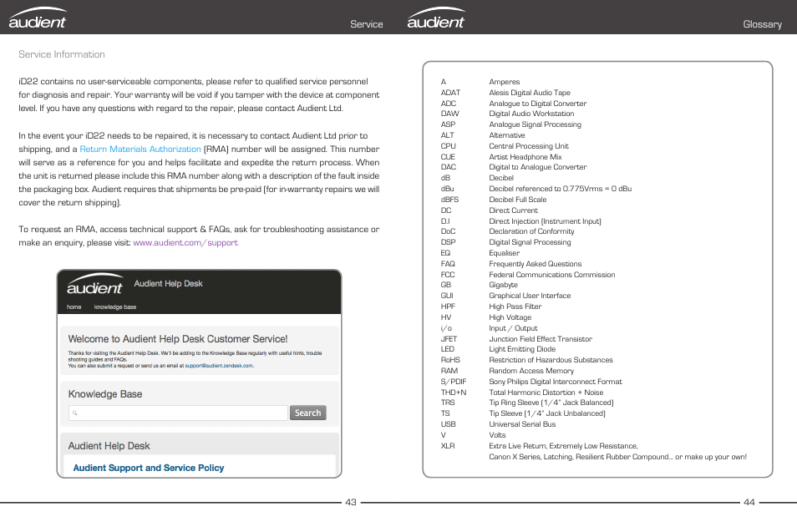
Task: Click the XLR glossary abbreviation
Action: [448, 446]
